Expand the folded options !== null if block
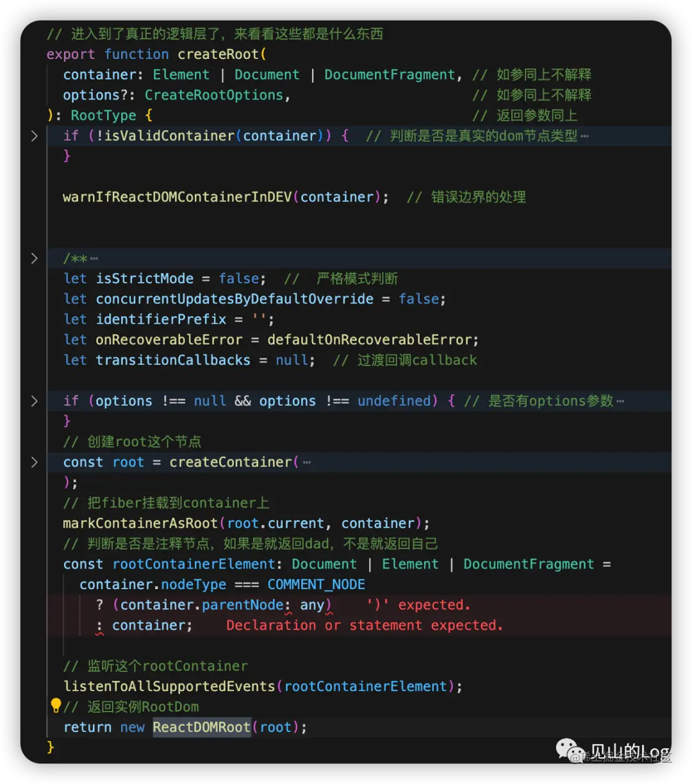 pos(35,401)
